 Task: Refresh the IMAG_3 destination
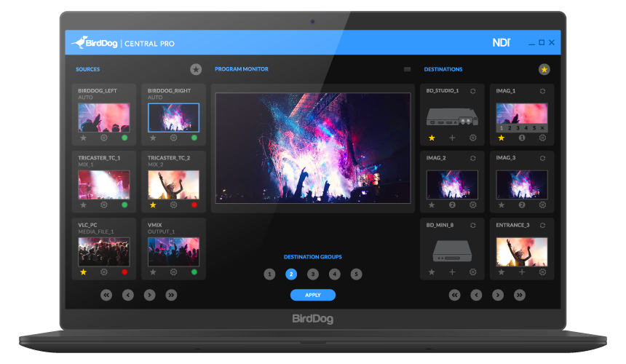[543, 158]
